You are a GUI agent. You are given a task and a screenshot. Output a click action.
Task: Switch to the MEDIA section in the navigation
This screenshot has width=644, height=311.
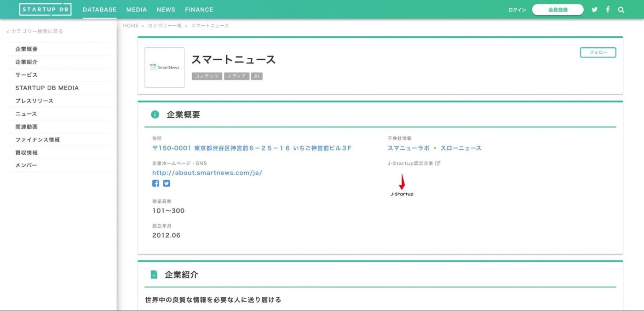pos(136,9)
